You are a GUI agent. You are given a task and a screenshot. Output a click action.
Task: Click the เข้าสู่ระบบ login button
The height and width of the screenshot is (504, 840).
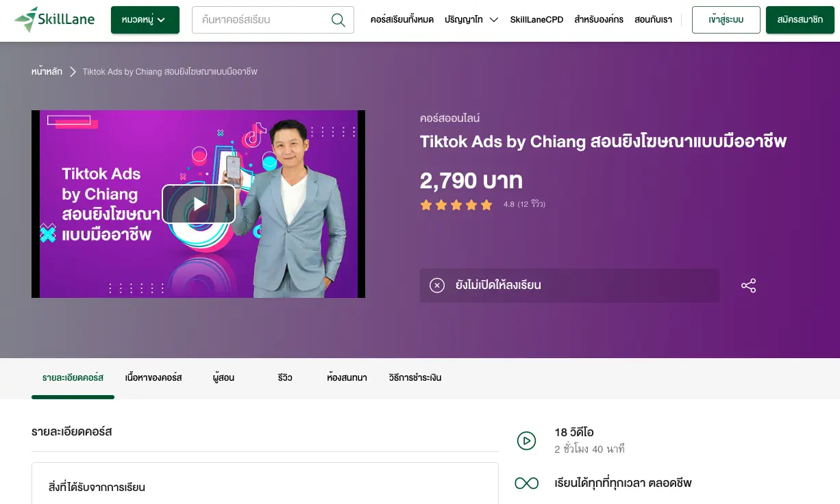726,20
